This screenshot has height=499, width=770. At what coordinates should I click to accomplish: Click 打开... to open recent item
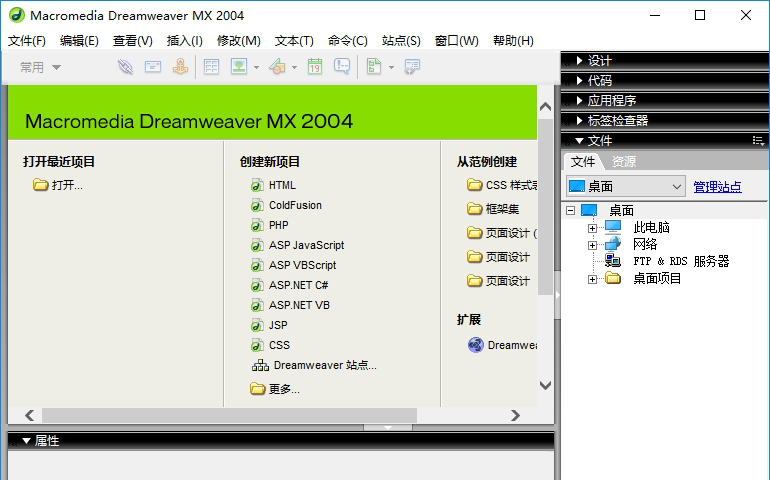point(58,185)
